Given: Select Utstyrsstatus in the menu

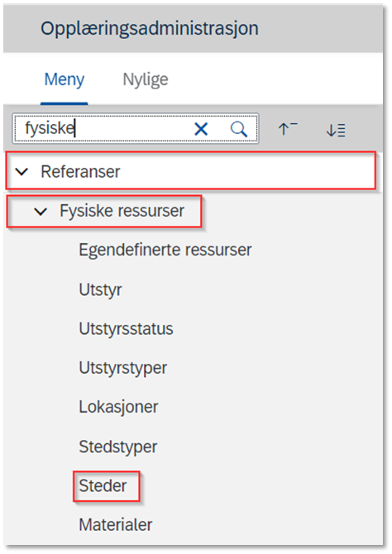Looking at the screenshot, I should coord(126,329).
